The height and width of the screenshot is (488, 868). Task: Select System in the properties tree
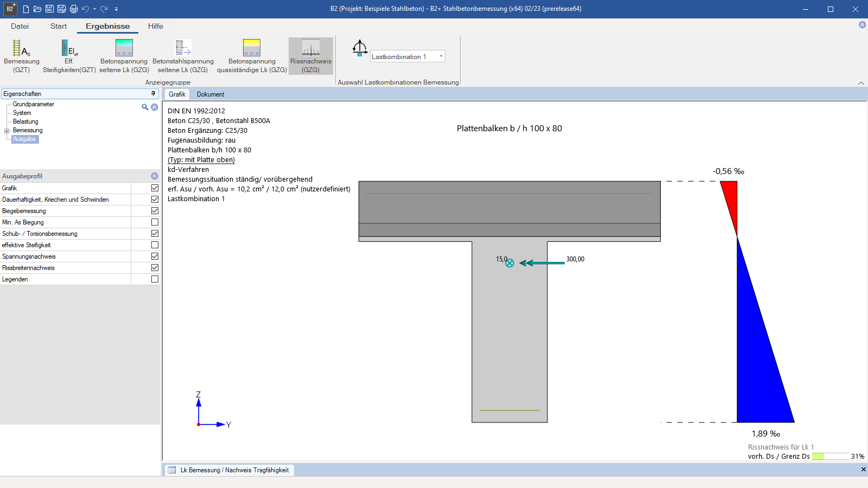click(x=22, y=113)
